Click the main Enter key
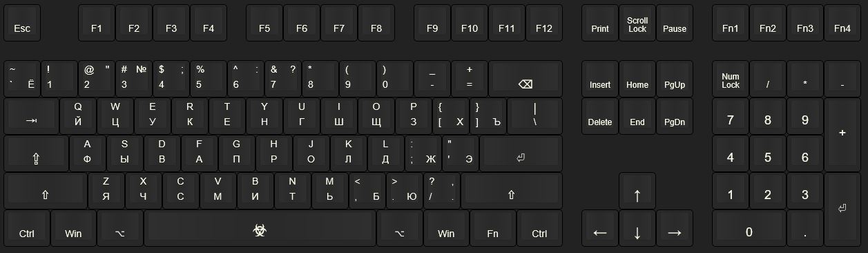The image size is (868, 253). (521, 154)
